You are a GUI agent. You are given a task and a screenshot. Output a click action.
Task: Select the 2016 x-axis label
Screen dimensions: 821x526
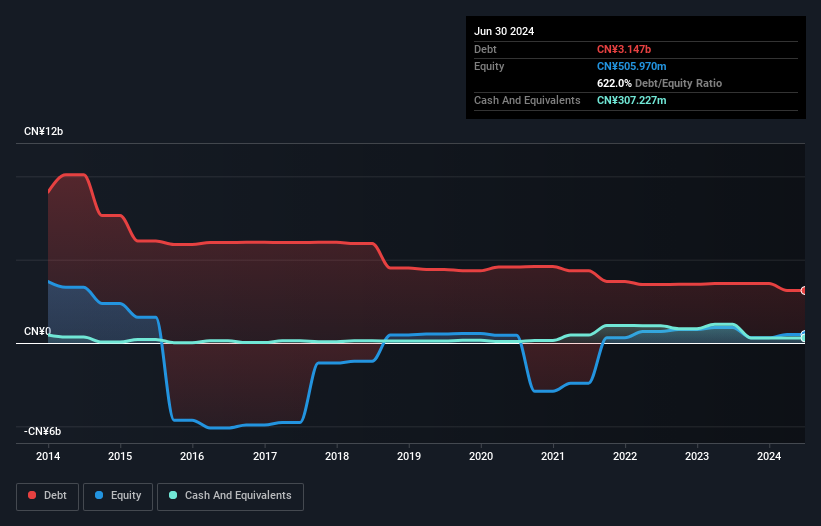click(x=192, y=456)
